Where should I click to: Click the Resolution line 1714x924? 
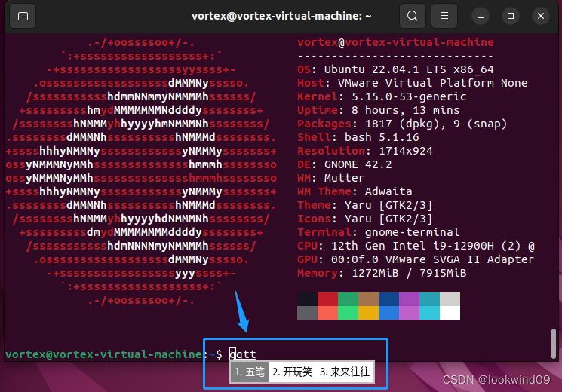pos(365,151)
